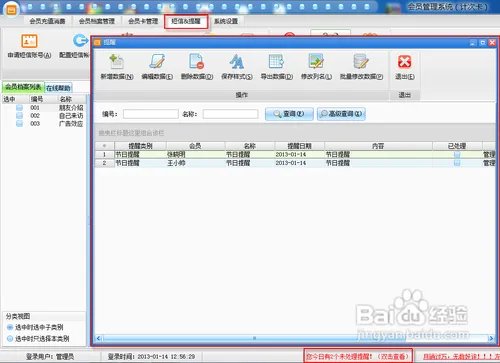Screen dimensions: 500x363
Task: Select 朋友介绍 entry in left list
Action: click(x=71, y=107)
